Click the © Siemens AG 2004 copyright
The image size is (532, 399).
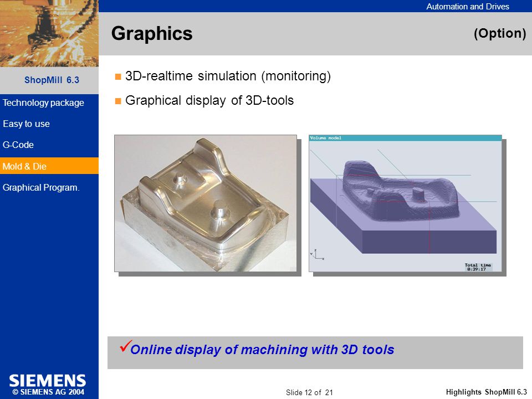[48, 392]
